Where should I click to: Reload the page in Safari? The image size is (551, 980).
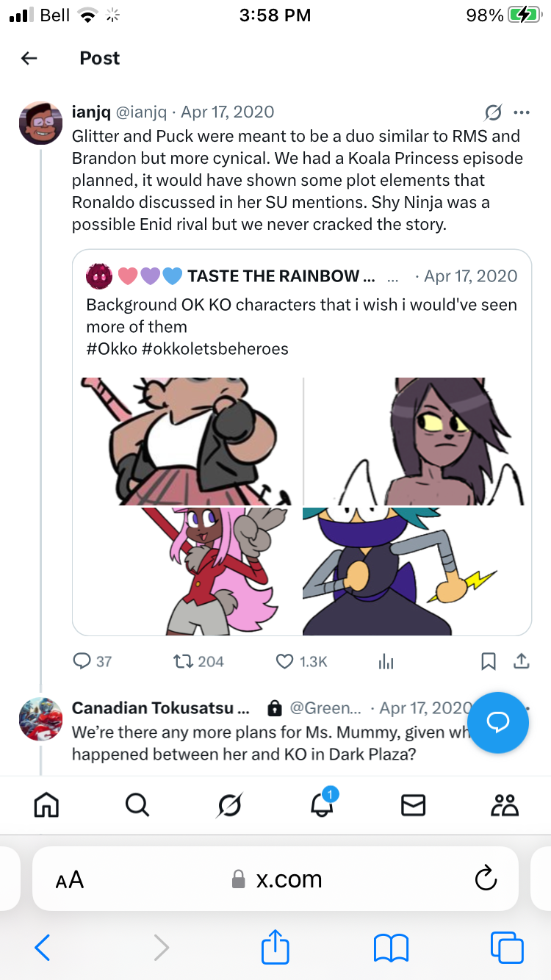pos(486,879)
